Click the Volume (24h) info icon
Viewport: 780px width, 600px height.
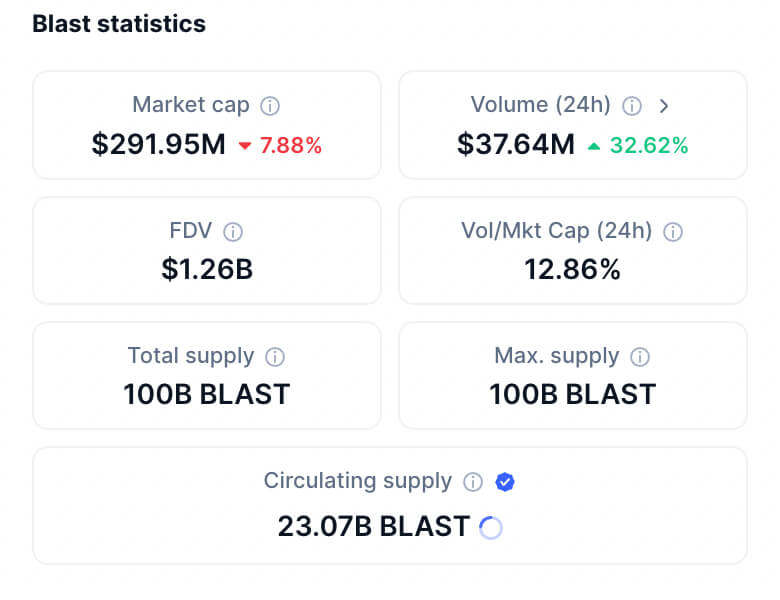[x=632, y=106]
